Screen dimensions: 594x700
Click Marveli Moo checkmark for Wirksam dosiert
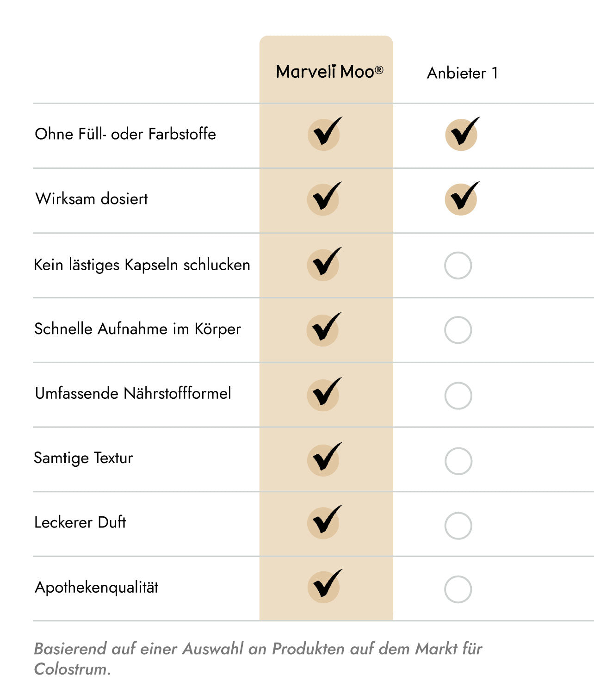(x=324, y=198)
